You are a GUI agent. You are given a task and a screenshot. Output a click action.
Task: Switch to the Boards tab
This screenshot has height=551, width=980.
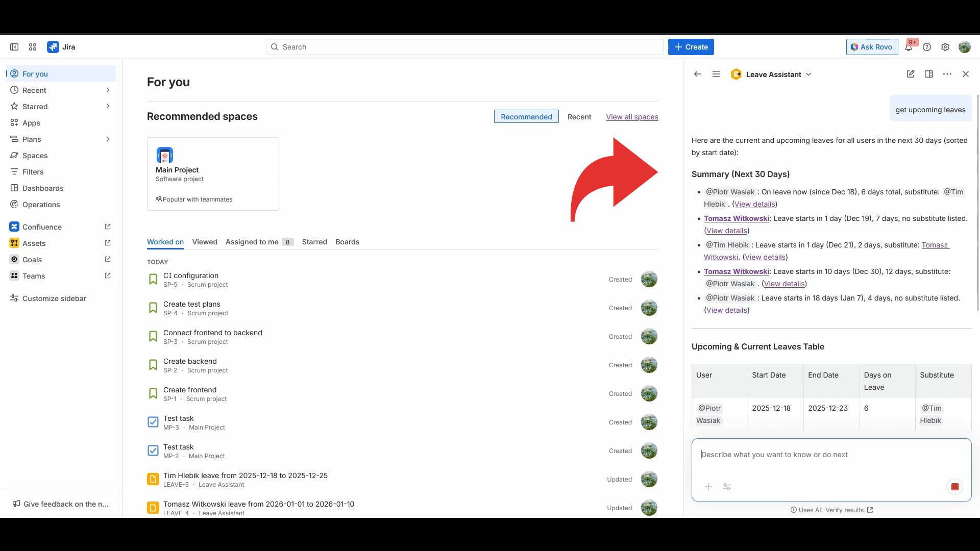(x=347, y=242)
